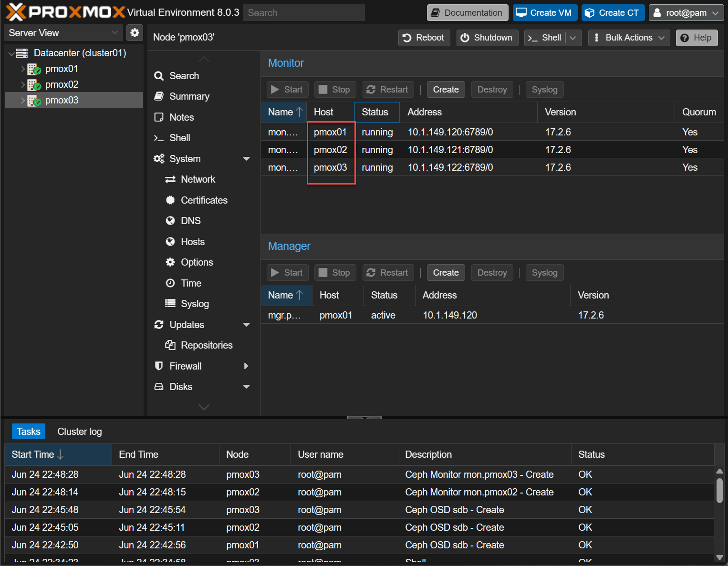
Task: Open the Network settings in sidebar
Action: tap(198, 179)
